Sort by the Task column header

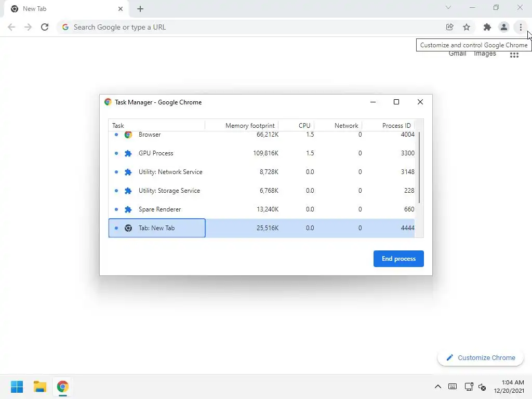157,126
